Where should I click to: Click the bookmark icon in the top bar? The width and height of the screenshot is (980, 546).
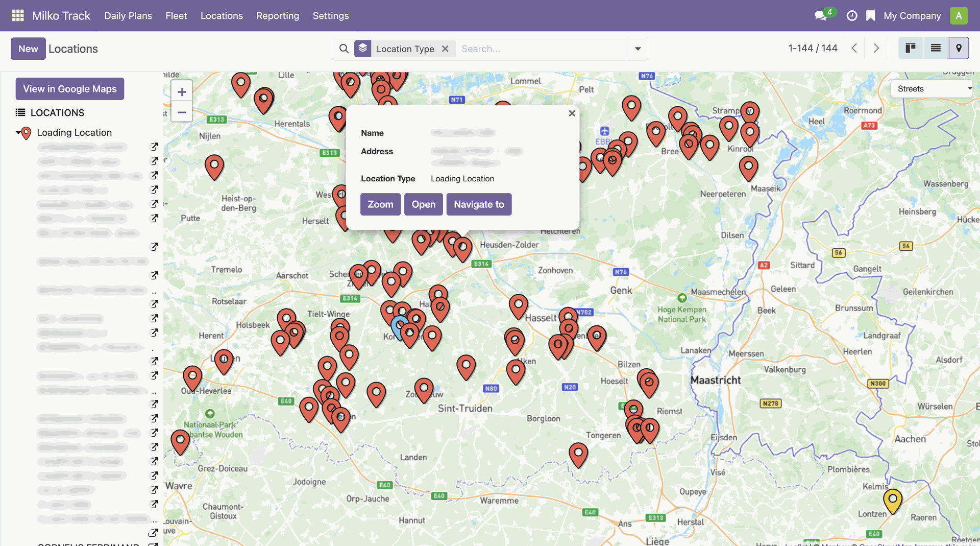[x=871, y=16]
